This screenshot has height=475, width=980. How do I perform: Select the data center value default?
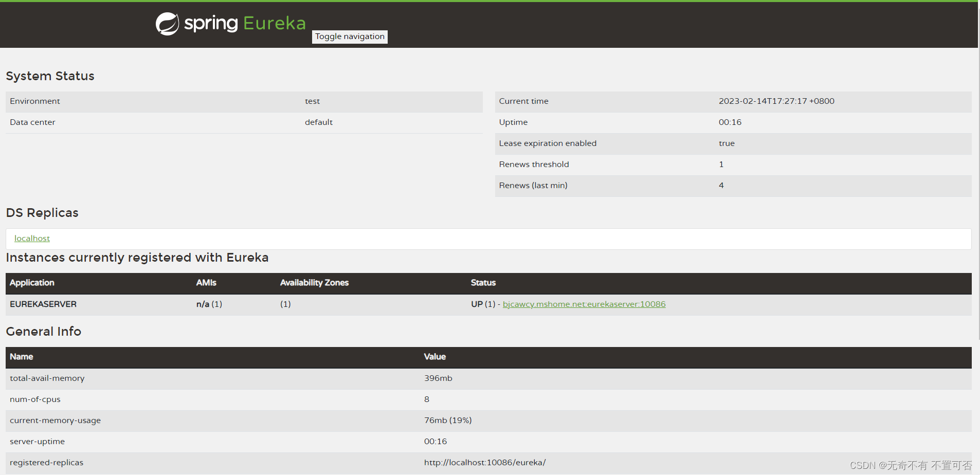point(319,122)
